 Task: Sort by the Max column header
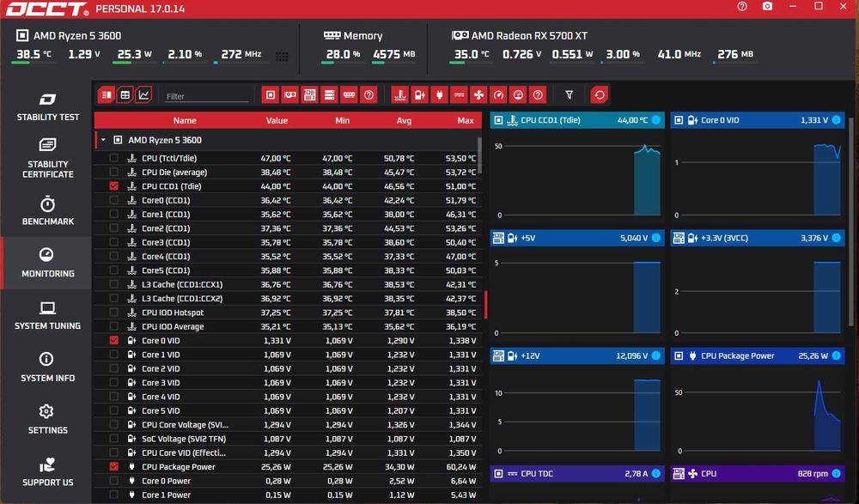point(466,120)
